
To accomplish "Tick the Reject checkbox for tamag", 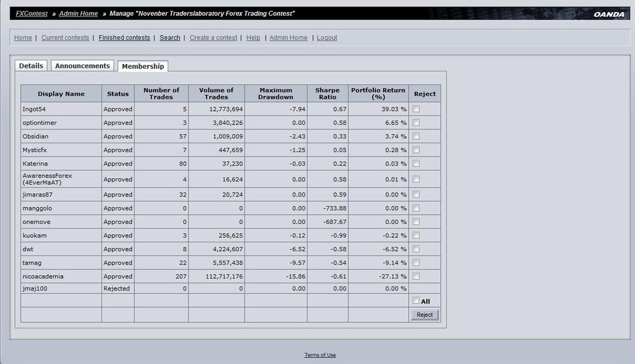I will 416,263.
